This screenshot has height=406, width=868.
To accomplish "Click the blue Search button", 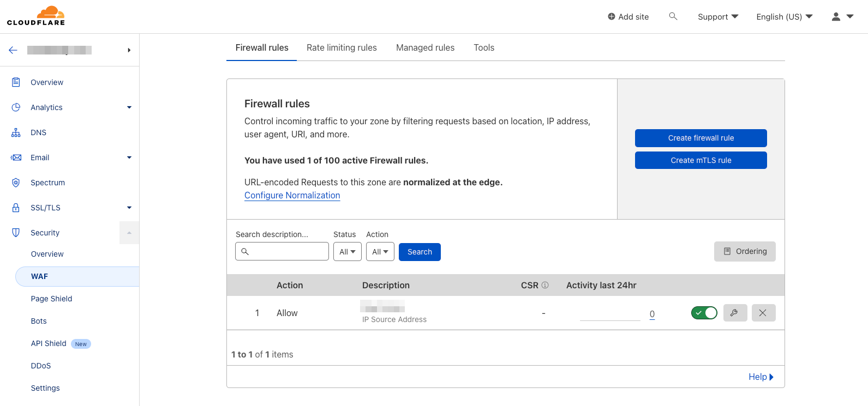I will click(x=420, y=252).
